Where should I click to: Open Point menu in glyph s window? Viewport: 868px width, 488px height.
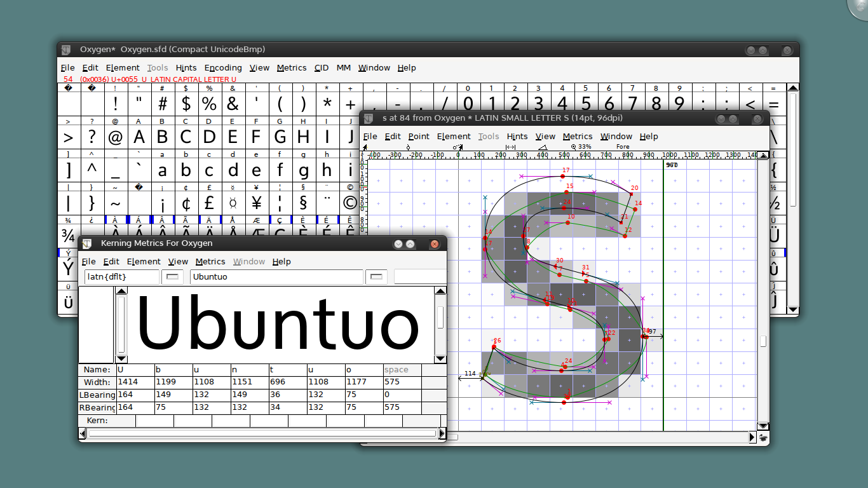pyautogui.click(x=419, y=137)
